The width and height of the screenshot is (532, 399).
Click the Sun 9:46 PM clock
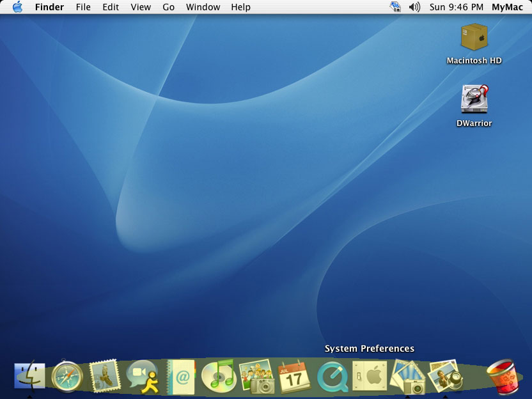point(456,7)
